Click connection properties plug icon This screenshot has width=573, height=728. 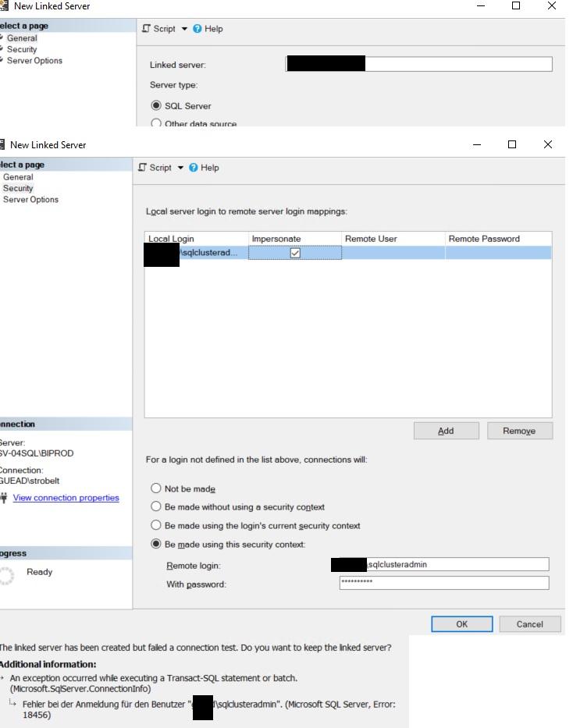[x=4, y=498]
